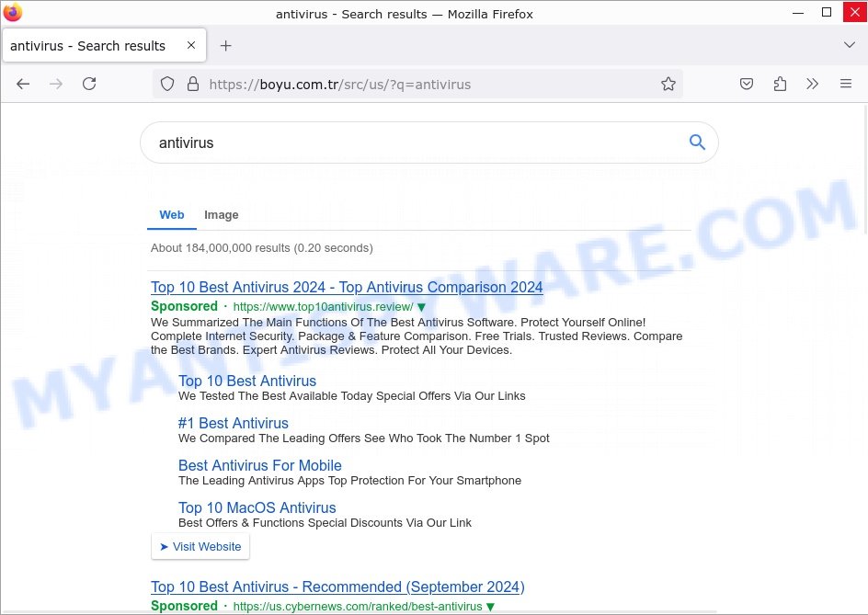
Task: Click the forward navigation arrow
Action: [56, 85]
